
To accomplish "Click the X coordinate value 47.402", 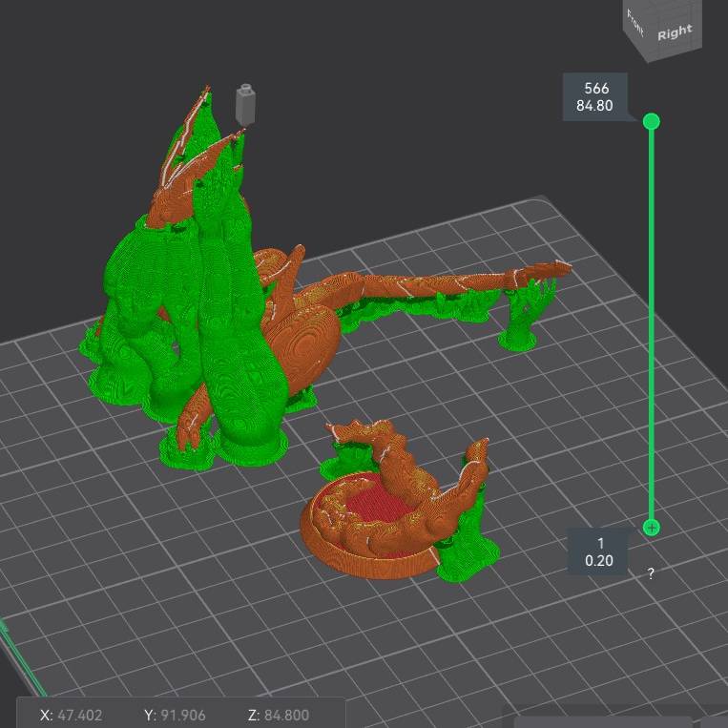I will coord(80,715).
